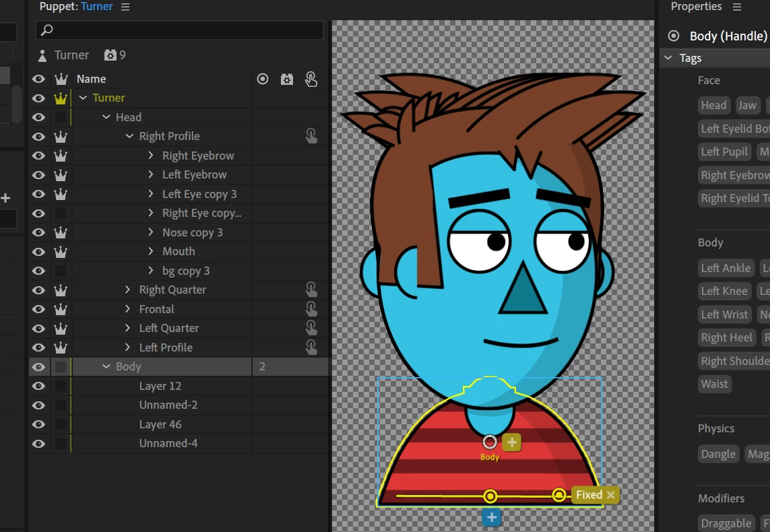
Task: Collapse the Body group
Action: pos(106,366)
